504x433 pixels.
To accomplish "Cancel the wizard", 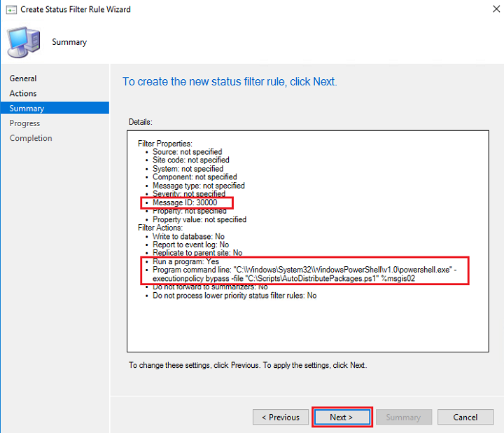I will tap(465, 417).
